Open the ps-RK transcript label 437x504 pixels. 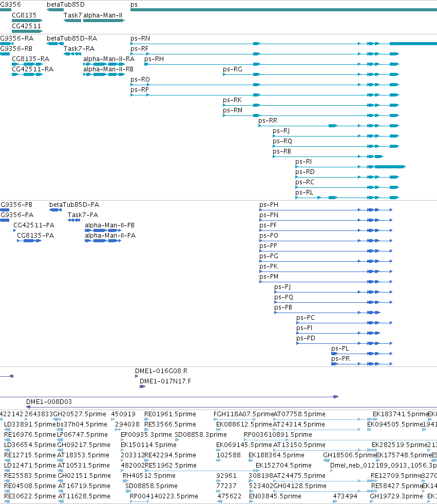point(233,100)
